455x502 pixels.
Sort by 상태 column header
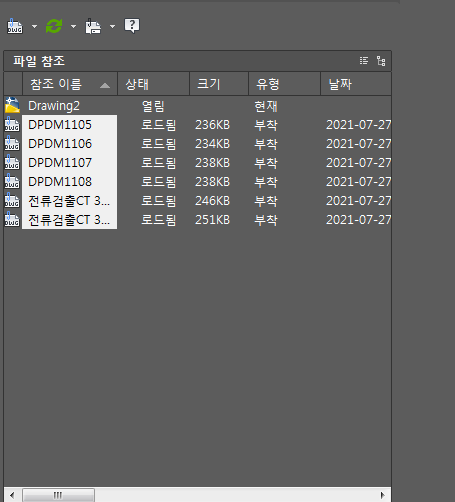(x=154, y=84)
